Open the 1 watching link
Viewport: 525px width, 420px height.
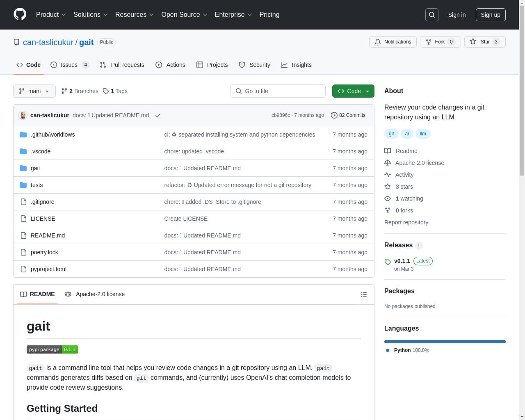point(404,199)
